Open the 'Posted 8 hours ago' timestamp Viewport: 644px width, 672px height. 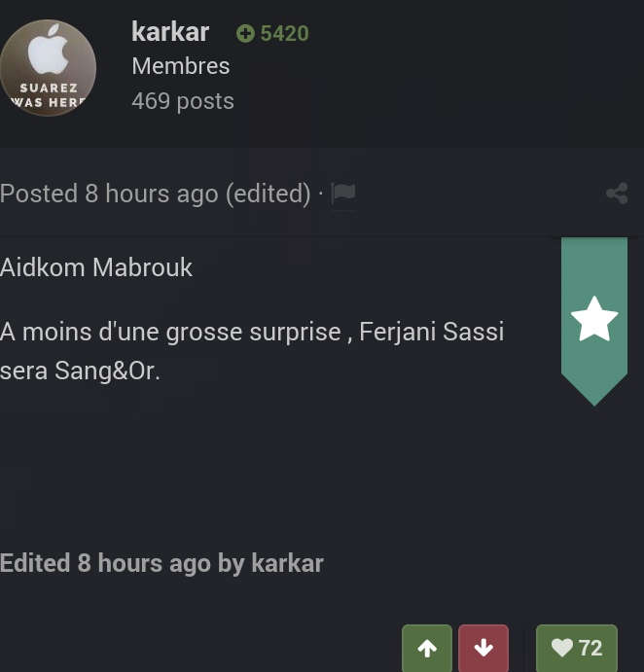[x=109, y=194]
